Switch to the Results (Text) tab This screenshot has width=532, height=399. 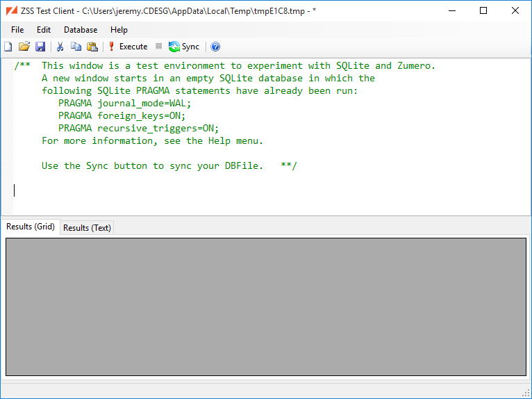[88, 228]
